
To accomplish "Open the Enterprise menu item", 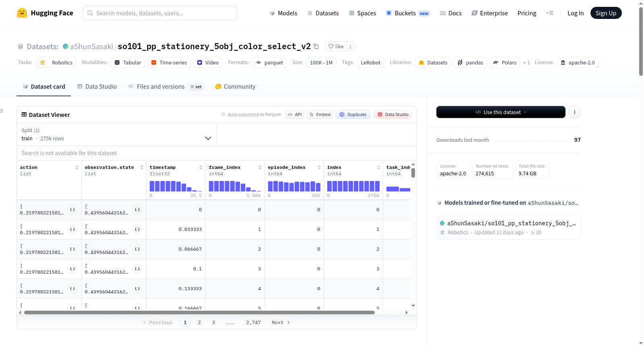I will 490,13.
